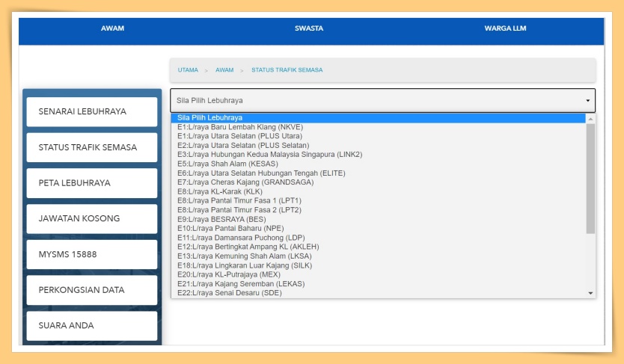This screenshot has width=624, height=364.
Task: Open STATUS TRAFIK SEMASA breadcrumb link
Action: click(x=287, y=70)
